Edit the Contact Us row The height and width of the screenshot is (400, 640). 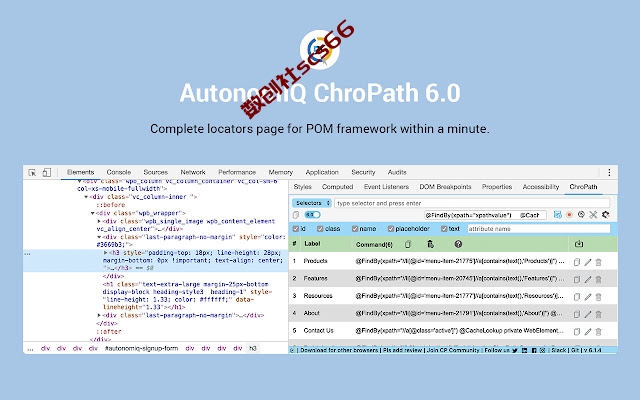(x=588, y=332)
